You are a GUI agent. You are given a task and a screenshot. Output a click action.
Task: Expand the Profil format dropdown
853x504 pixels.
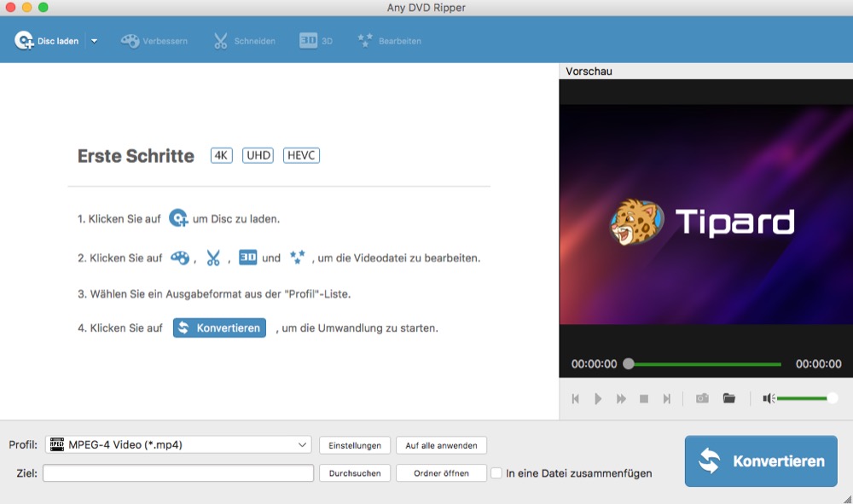click(303, 444)
